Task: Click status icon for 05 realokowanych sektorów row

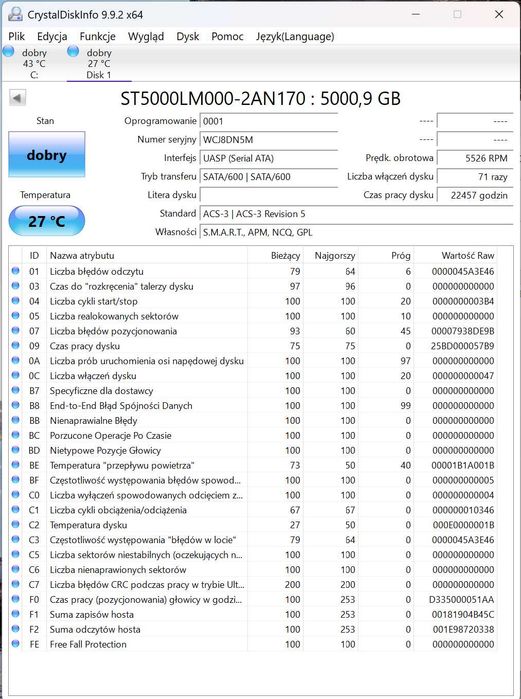Action: click(x=16, y=316)
